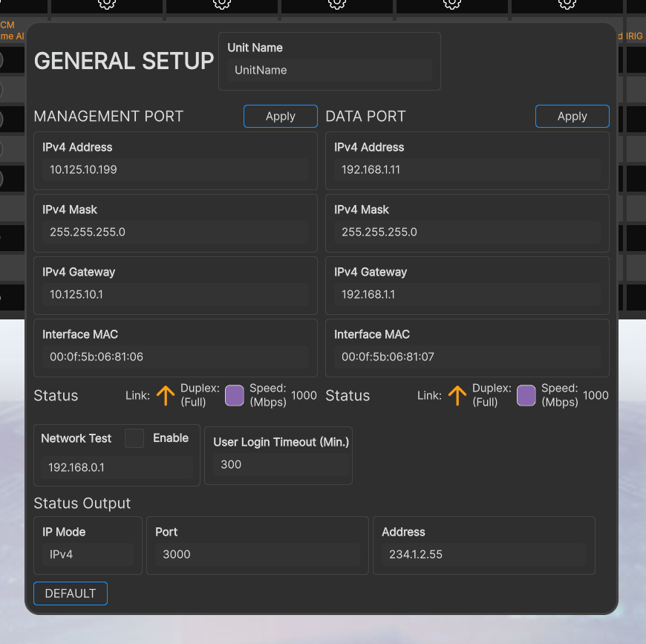Click the rightmost gear icon in the top bar
Screen dimensions: 646x644
point(567,4)
